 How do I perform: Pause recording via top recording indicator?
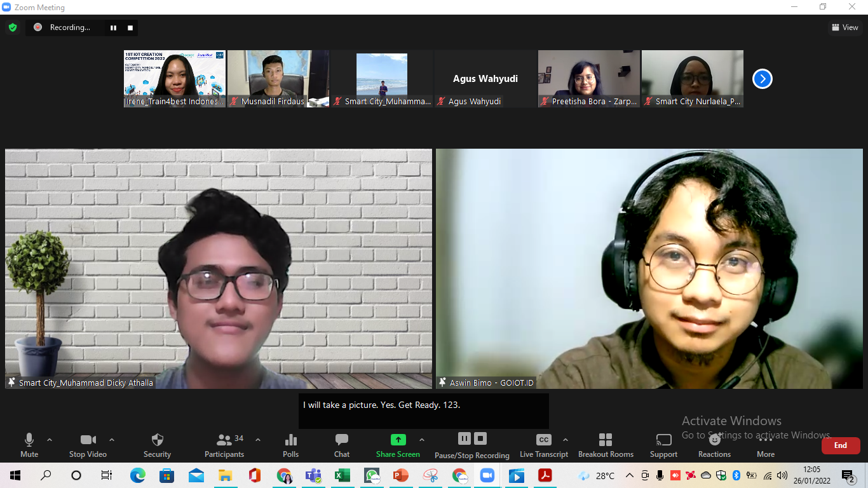(x=114, y=27)
